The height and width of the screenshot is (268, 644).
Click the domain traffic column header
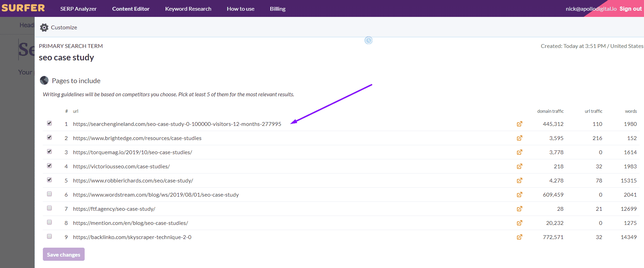[550, 111]
